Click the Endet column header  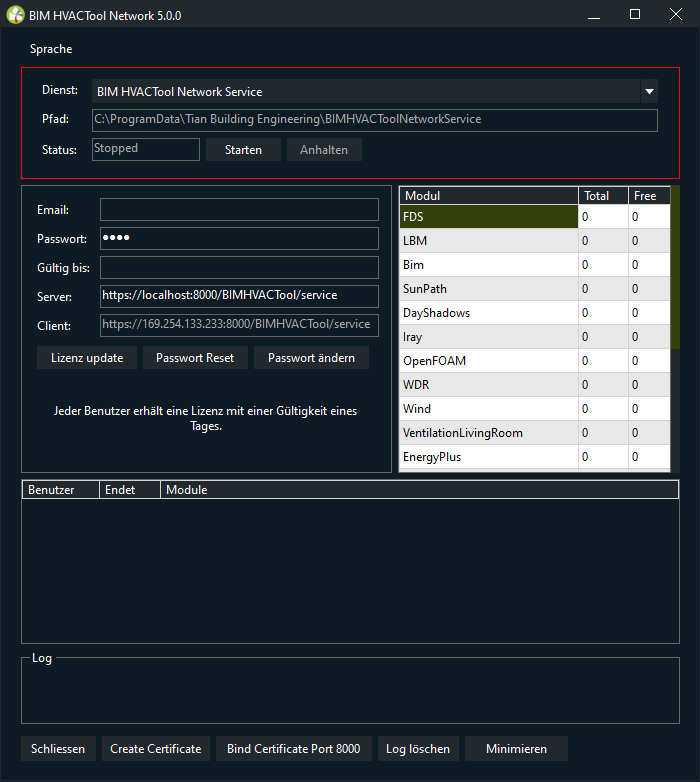130,490
